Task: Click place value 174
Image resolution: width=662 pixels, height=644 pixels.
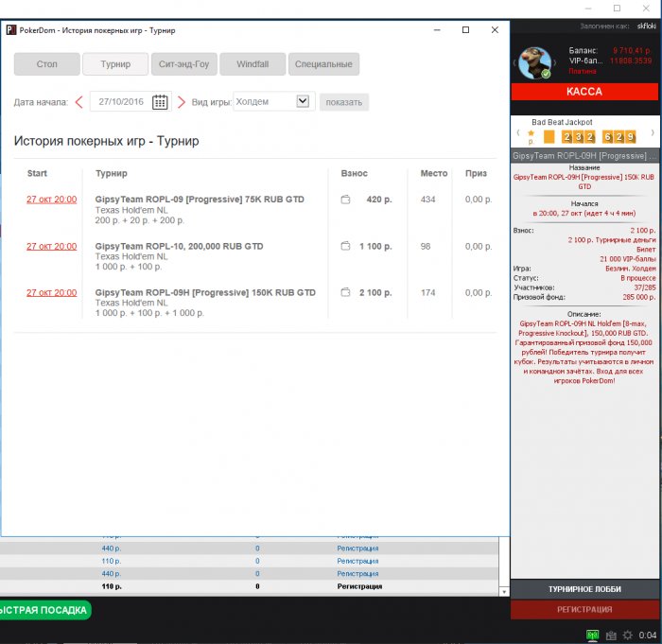Action: (427, 292)
